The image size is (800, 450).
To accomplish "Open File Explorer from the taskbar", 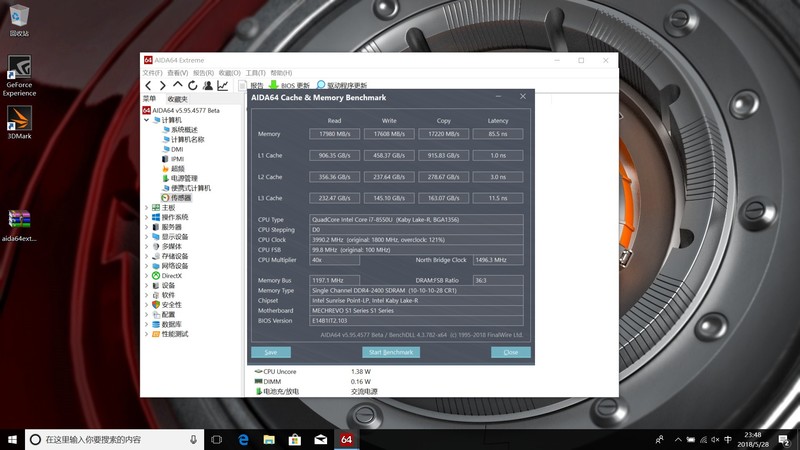I will click(269, 439).
